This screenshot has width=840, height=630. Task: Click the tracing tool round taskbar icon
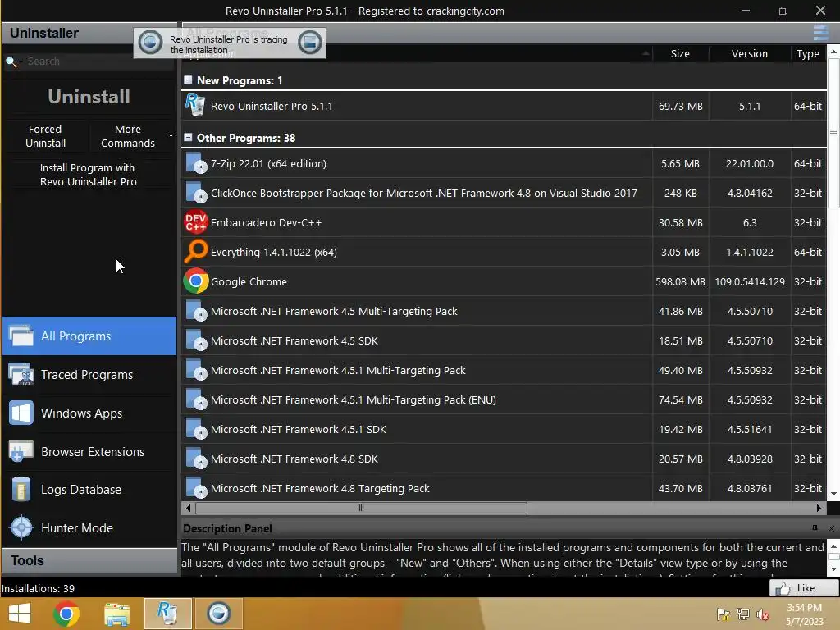pos(218,614)
